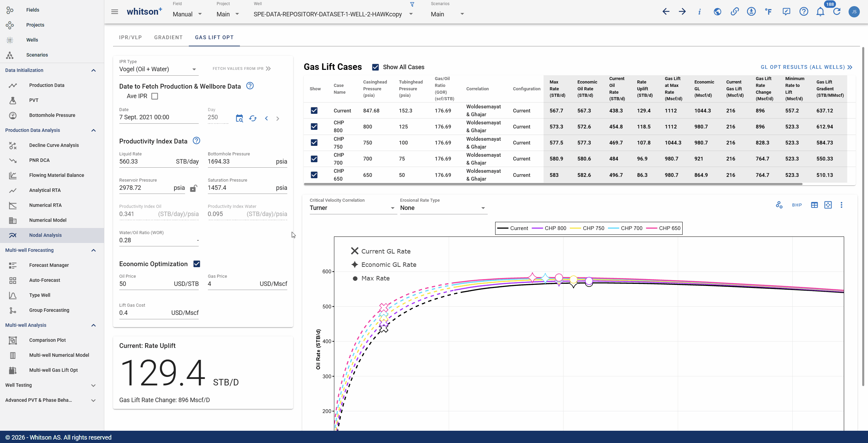
Task: Click the chart fullscreen expand icon
Action: coord(828,205)
